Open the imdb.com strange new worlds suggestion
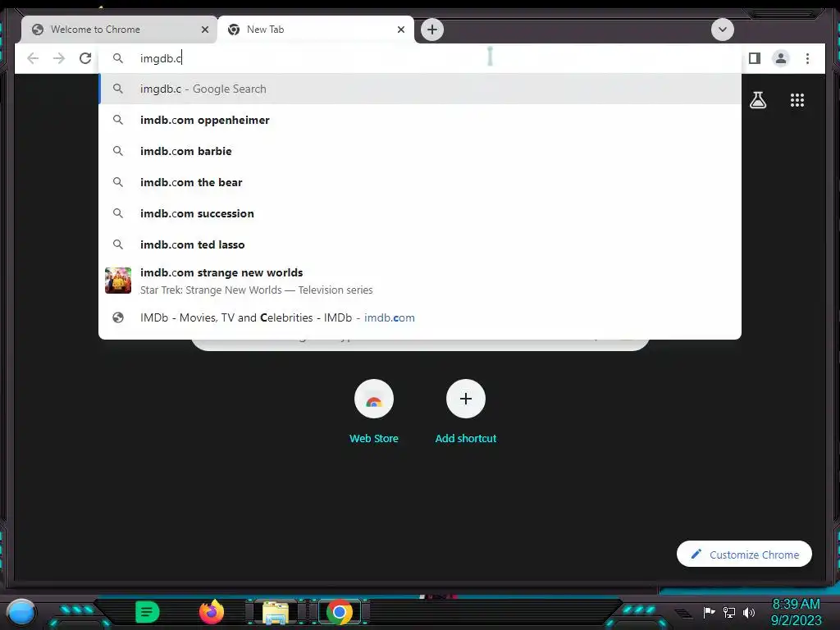This screenshot has width=840, height=630. coord(420,281)
